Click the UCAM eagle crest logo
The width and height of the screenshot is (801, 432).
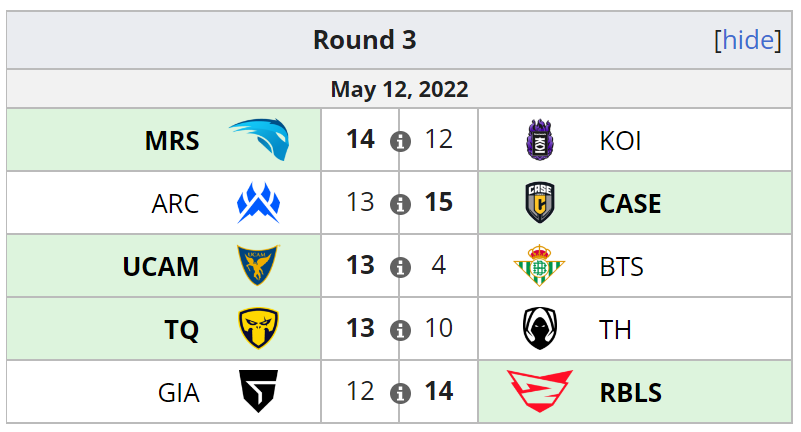258,265
